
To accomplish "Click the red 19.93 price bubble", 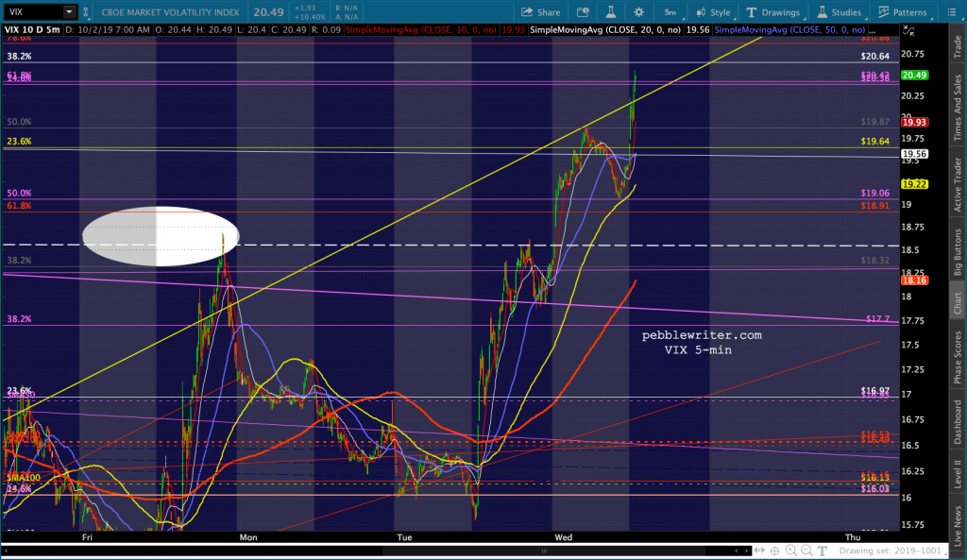I will coord(914,122).
